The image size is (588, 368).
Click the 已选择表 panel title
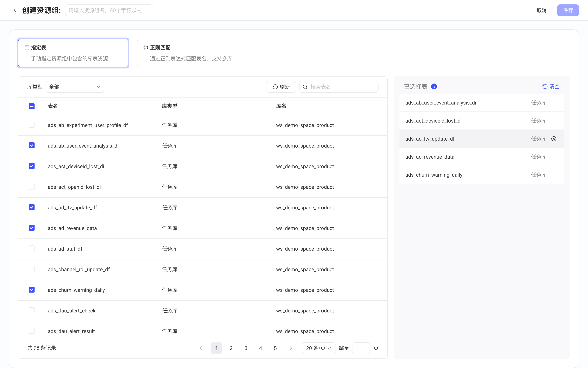(415, 86)
